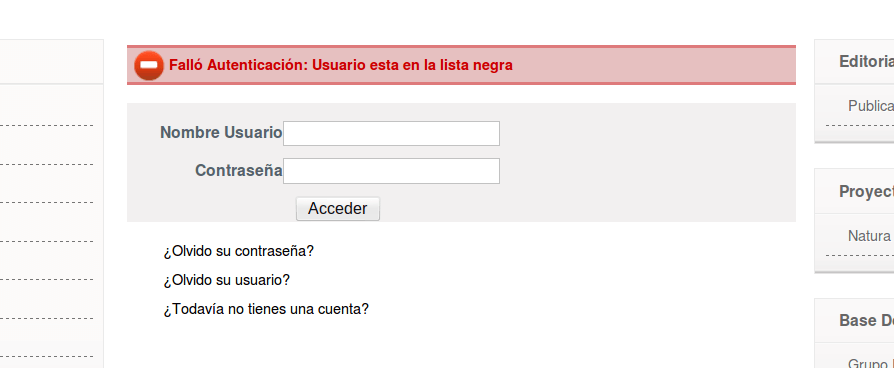Screen dimensions: 894x368
Task: Click the Proyect... sidebar panel heading
Action: coord(866,192)
